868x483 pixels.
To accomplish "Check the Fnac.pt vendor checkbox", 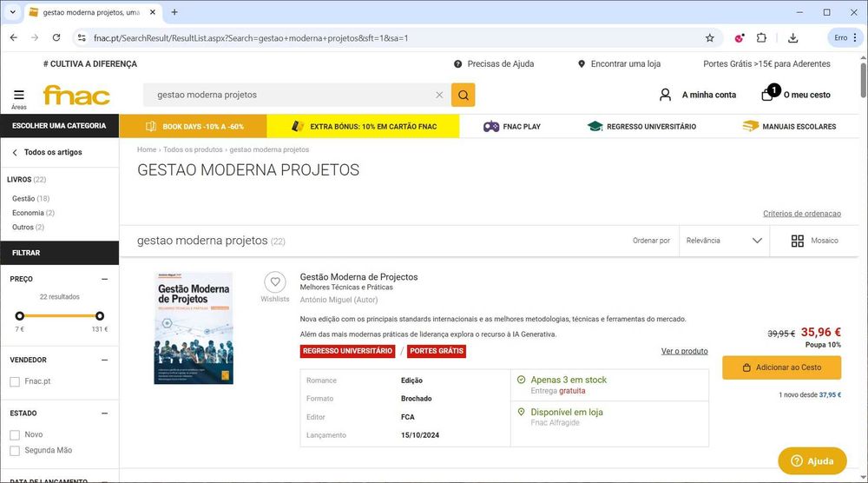I will pos(15,381).
